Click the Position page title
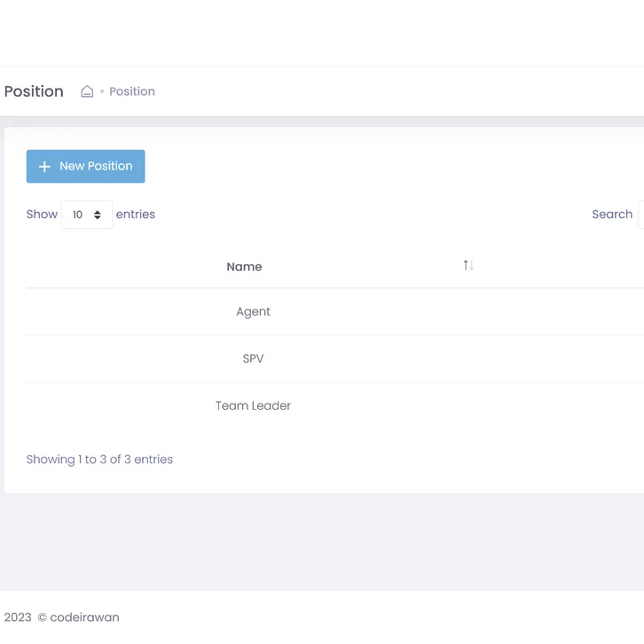The width and height of the screenshot is (644, 644). click(34, 91)
